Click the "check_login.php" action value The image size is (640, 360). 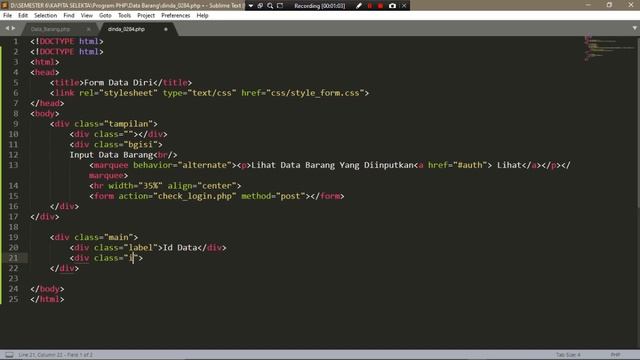click(195, 196)
